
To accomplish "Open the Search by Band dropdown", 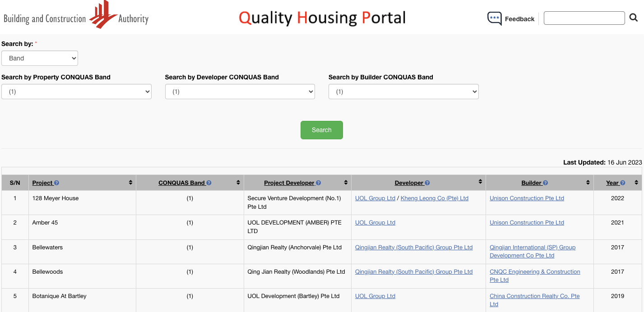I will [40, 58].
